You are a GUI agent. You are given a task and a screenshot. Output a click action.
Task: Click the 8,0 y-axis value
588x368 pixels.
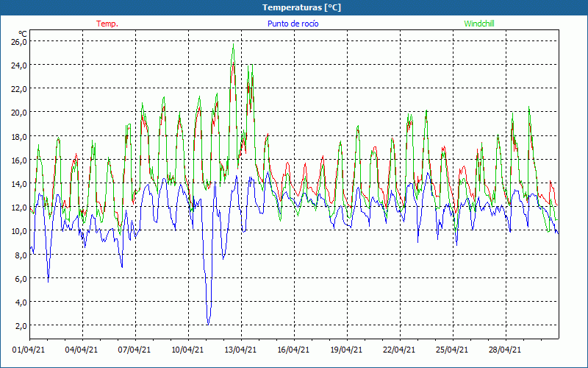pos(21,255)
